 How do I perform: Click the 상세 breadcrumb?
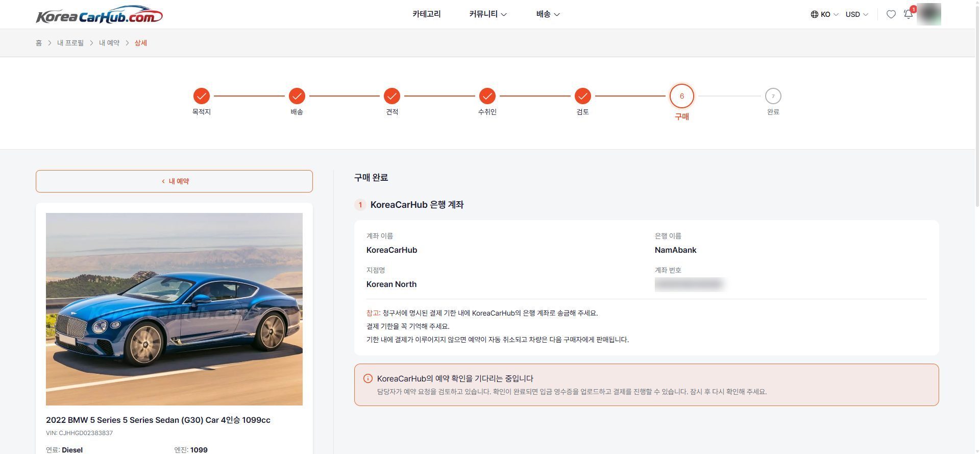[141, 43]
